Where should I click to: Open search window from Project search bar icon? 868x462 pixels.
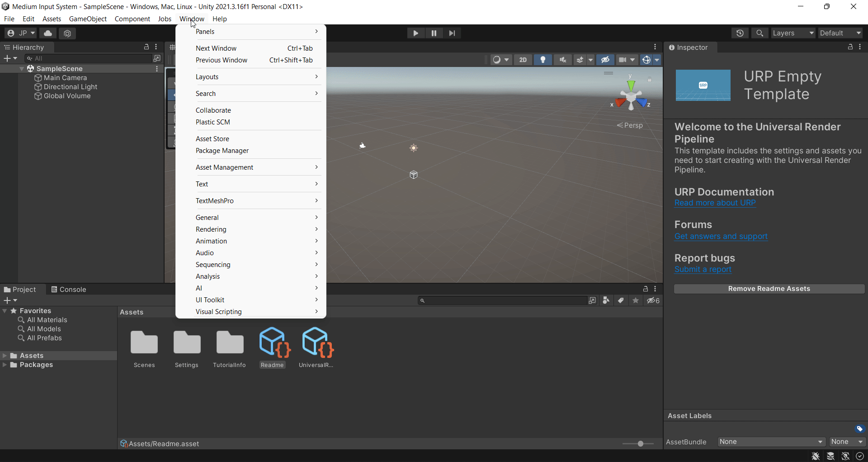[592, 300]
